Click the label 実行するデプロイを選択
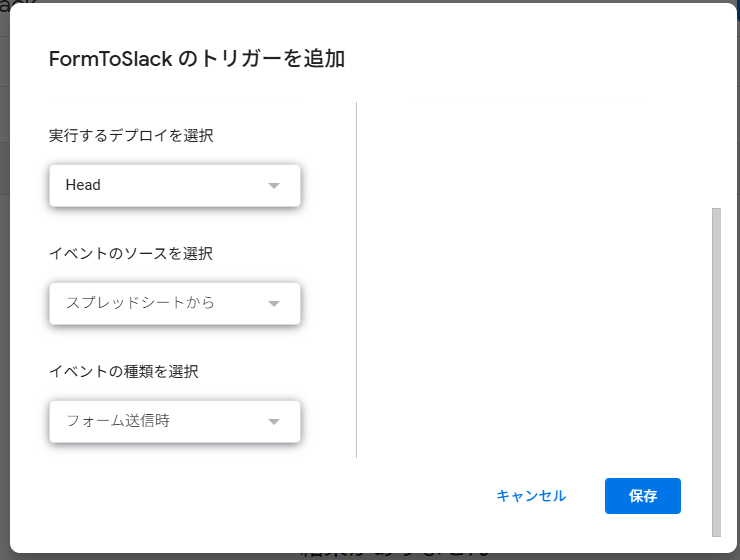 [131, 135]
